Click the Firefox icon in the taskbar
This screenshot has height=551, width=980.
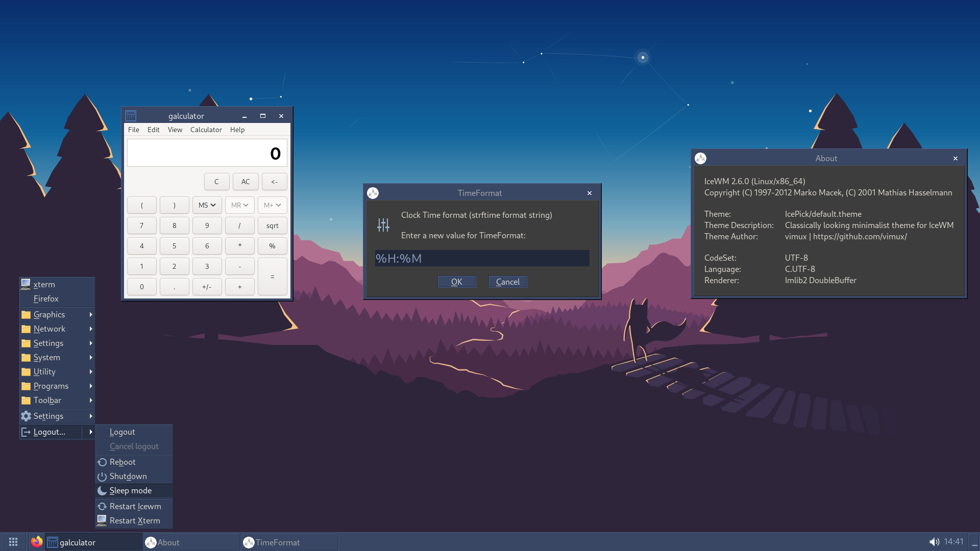tap(36, 542)
